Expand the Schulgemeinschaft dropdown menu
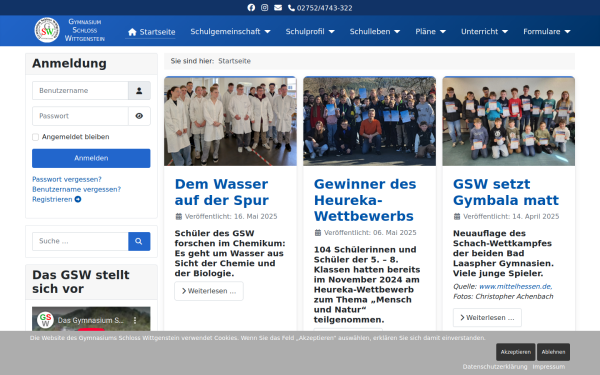Image resolution: width=600 pixels, height=375 pixels. [x=230, y=32]
